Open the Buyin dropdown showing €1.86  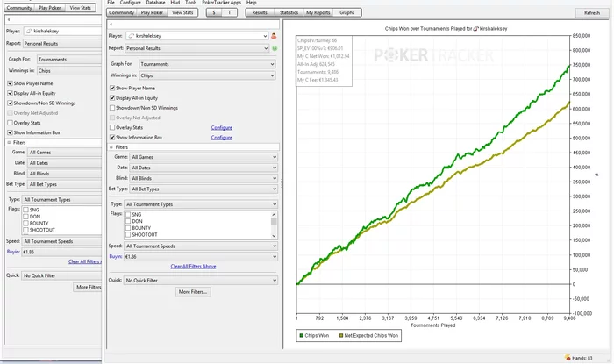[x=201, y=257]
